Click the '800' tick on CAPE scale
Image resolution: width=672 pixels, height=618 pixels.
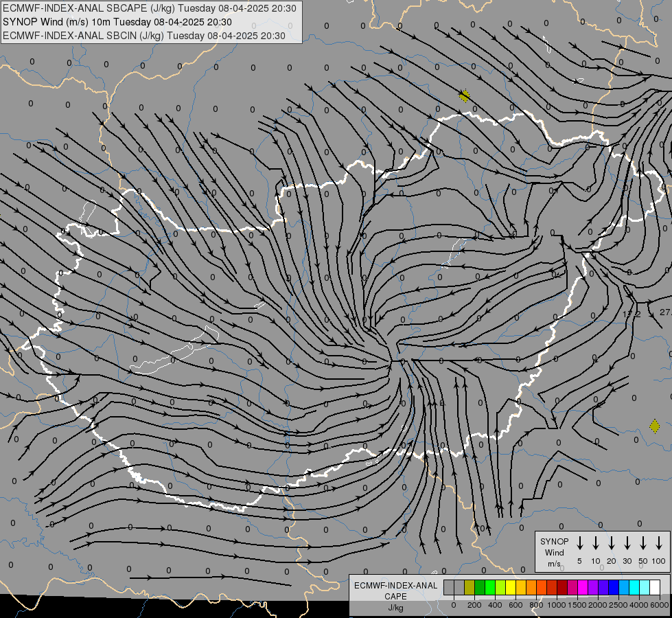pos(536,605)
